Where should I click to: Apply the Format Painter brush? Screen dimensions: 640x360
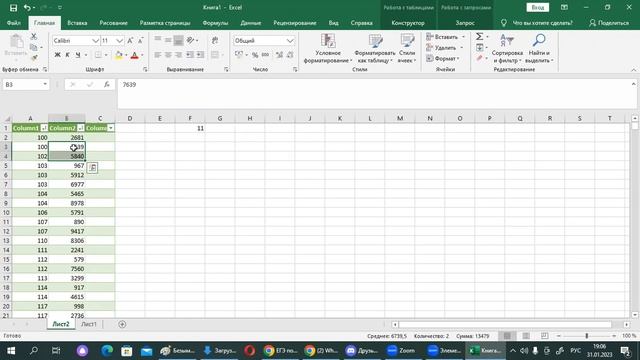pyautogui.click(x=34, y=58)
